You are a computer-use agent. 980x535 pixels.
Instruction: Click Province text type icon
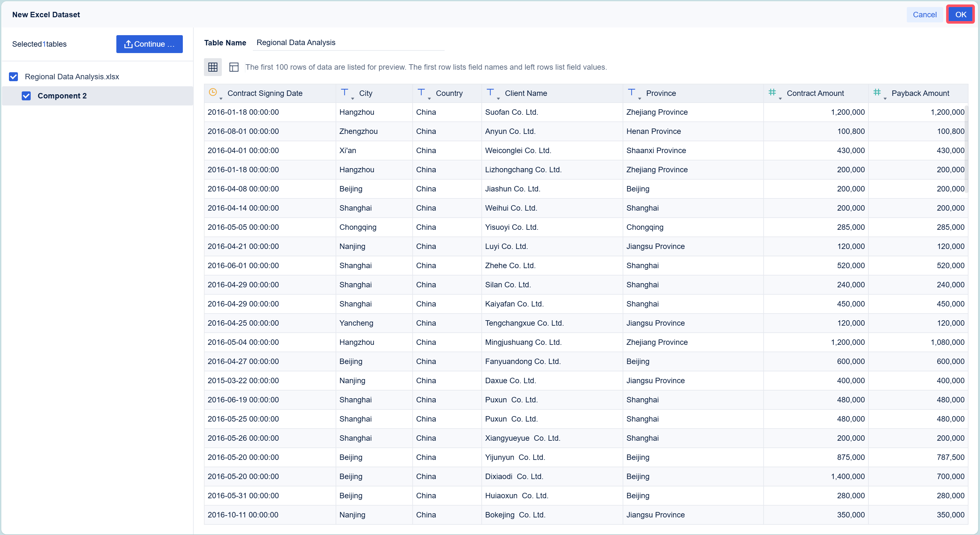pos(632,92)
